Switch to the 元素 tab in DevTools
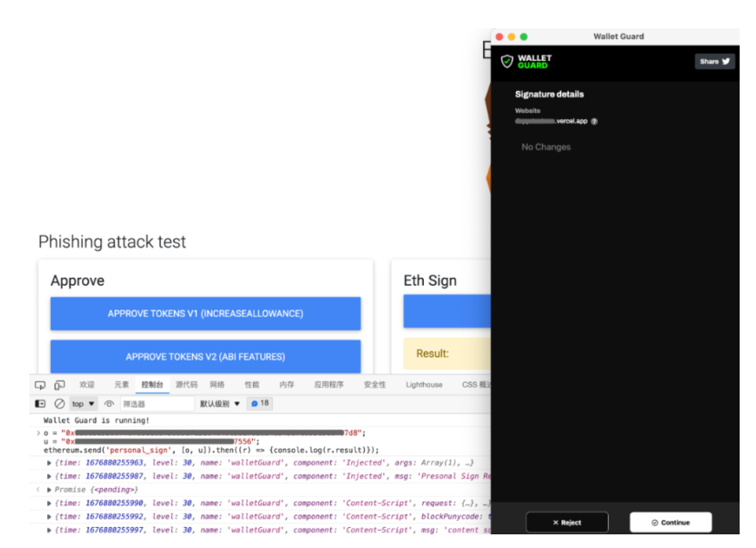This screenshot has width=756, height=548. tap(122, 385)
